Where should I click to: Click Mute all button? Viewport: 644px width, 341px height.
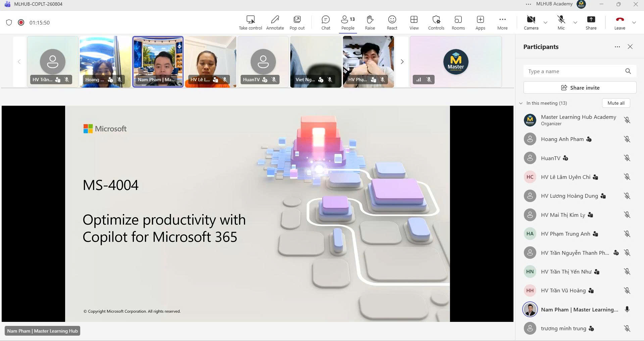[x=616, y=103]
